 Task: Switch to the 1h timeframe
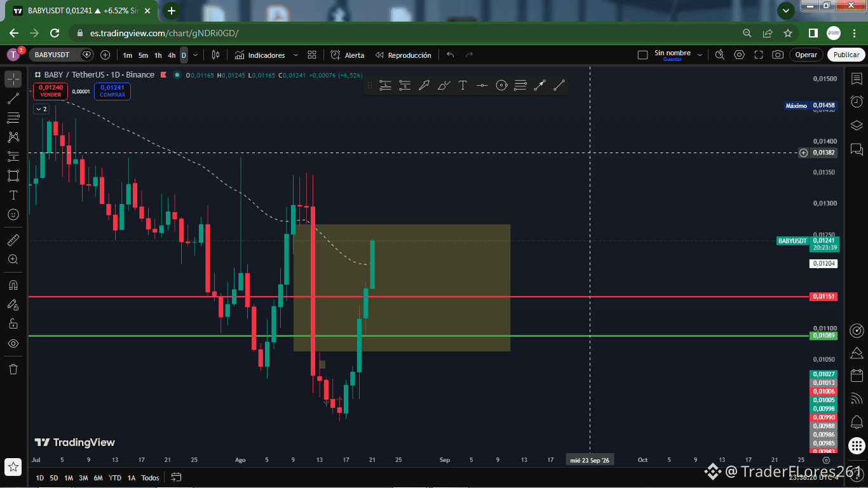[x=158, y=55]
